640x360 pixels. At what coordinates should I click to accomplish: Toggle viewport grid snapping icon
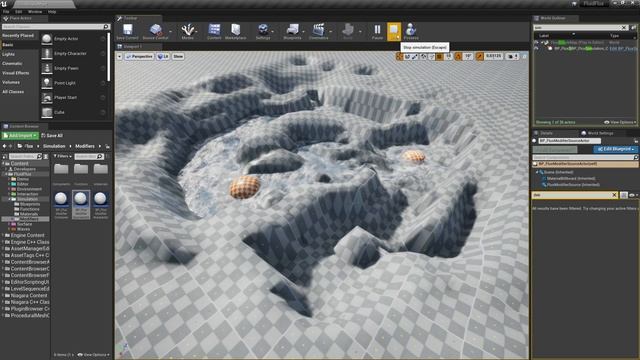[439, 56]
